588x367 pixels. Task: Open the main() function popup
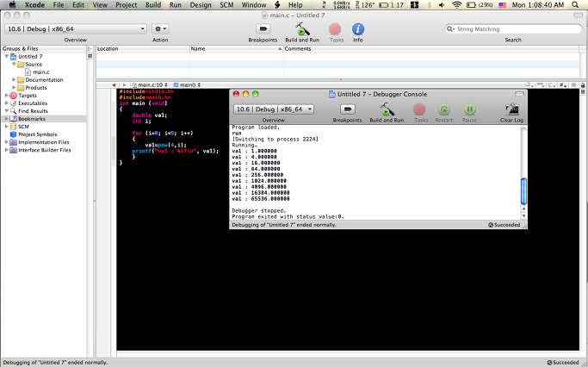point(187,84)
